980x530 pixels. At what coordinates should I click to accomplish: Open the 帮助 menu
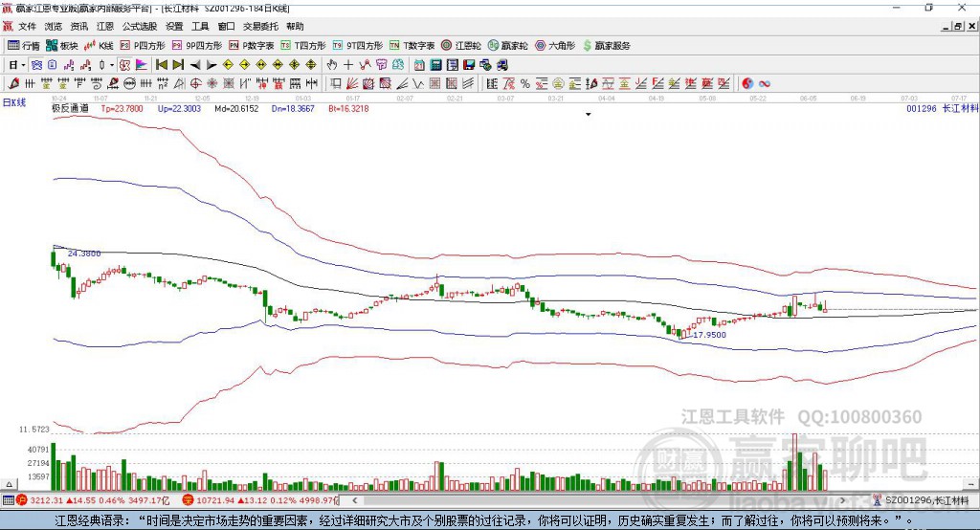295,26
